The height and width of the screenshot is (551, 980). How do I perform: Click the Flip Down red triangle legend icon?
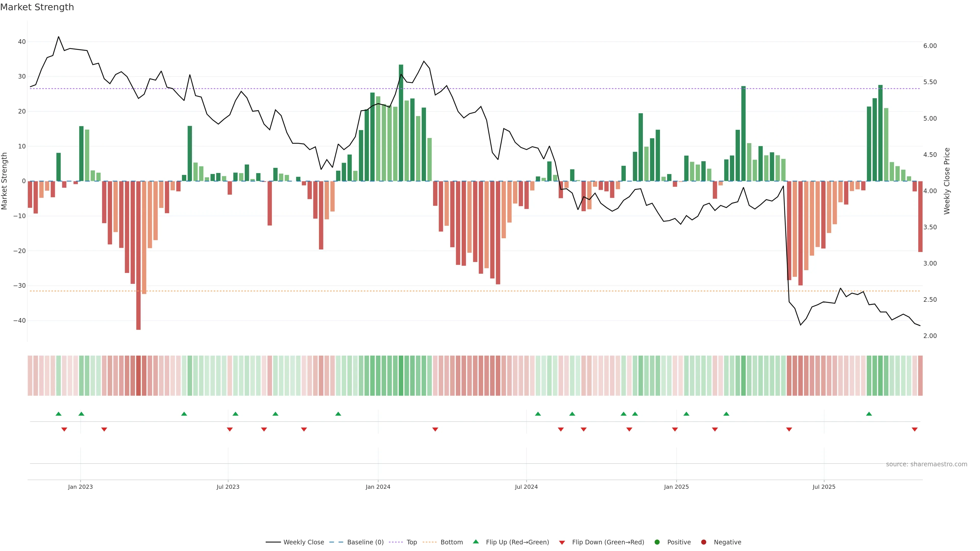click(562, 543)
